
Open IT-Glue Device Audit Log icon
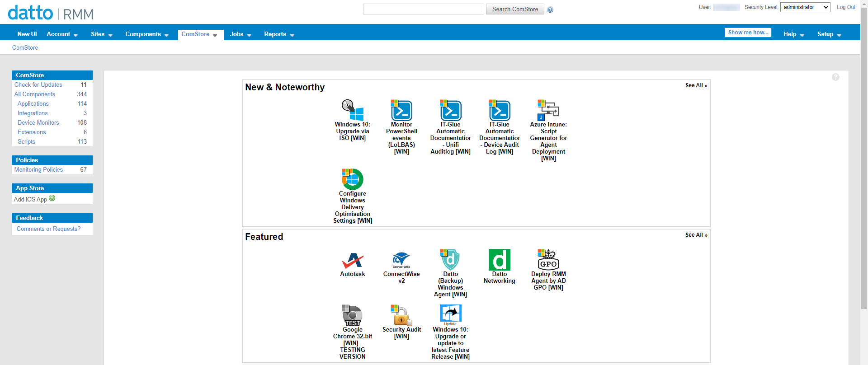(500, 110)
